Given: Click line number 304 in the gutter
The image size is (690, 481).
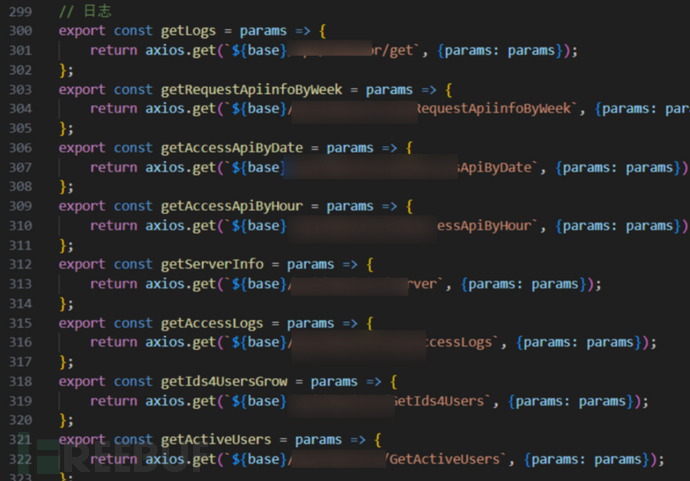Looking at the screenshot, I should click(20, 109).
